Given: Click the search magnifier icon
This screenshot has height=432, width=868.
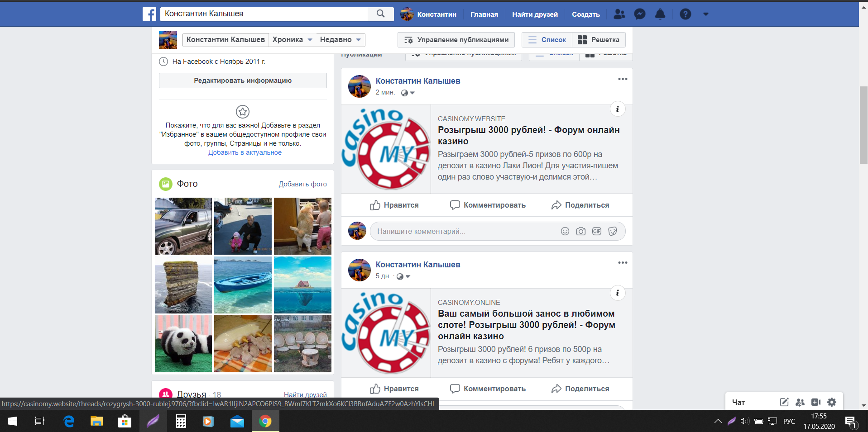Looking at the screenshot, I should click(380, 14).
